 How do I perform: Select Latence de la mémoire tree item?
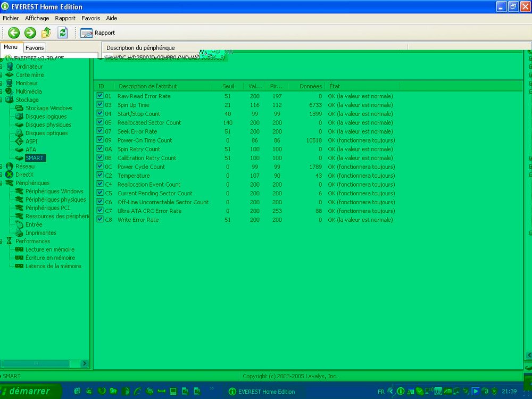53,266
